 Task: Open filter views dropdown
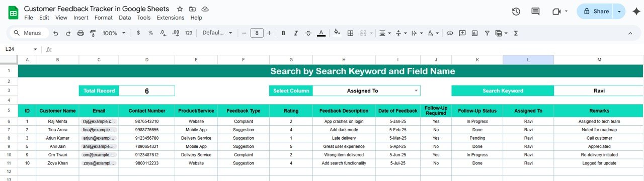point(501,33)
